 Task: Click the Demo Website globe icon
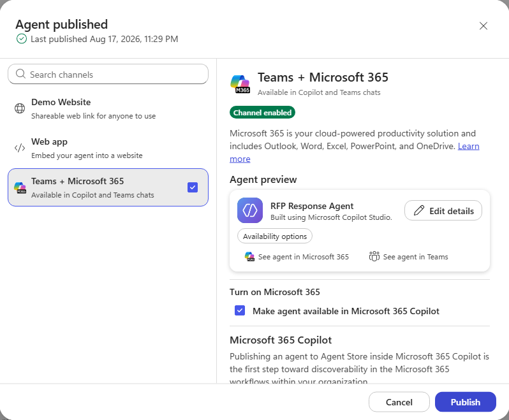point(20,108)
